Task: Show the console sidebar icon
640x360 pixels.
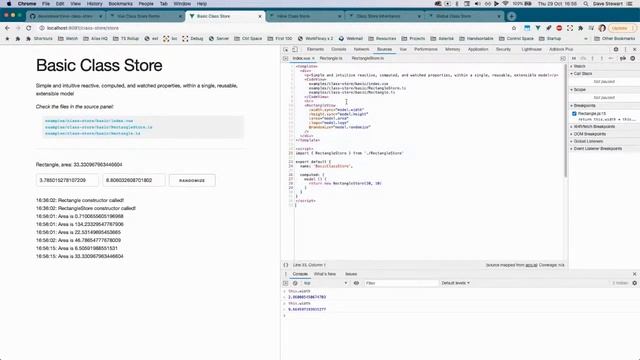Action: [286, 283]
